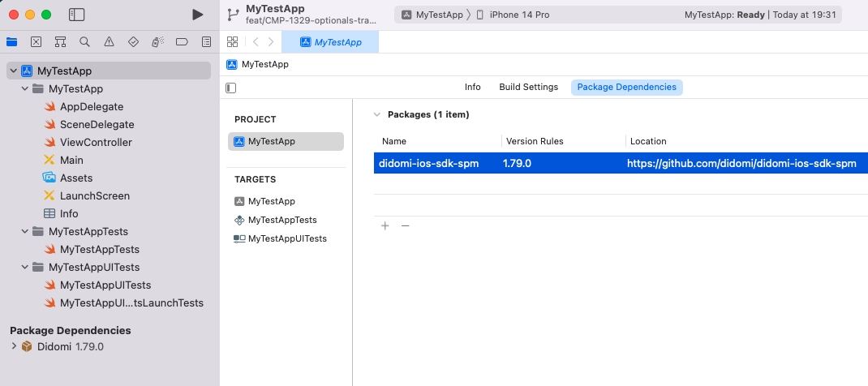
Task: Switch to the Info tab
Action: (x=472, y=87)
